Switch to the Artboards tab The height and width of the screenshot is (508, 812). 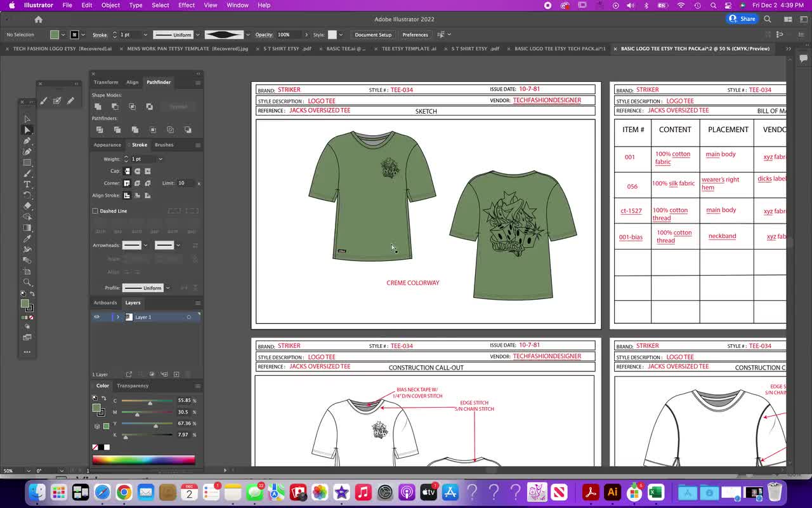105,303
